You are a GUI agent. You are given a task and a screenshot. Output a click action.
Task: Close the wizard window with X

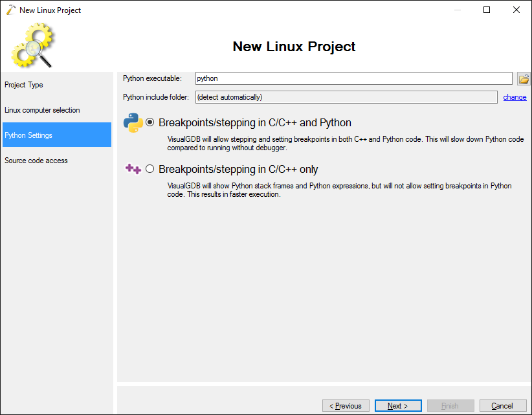(516, 10)
